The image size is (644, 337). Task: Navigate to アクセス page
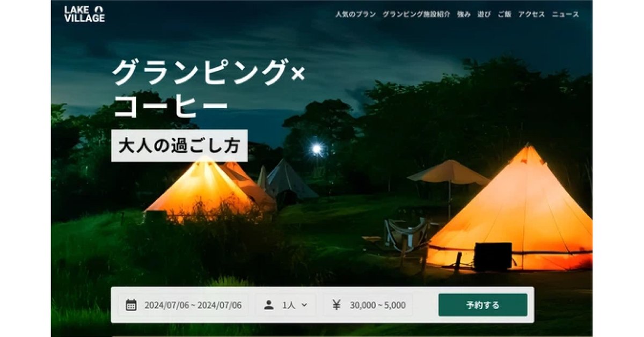[x=531, y=14]
